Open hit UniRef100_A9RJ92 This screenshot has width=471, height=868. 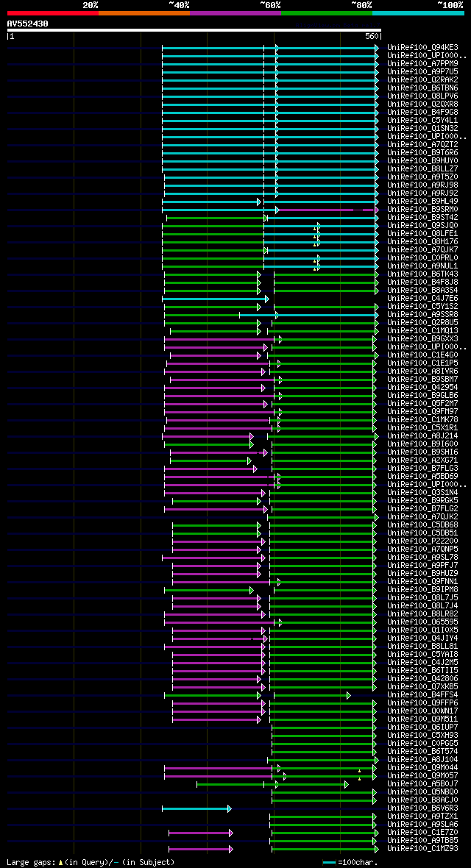tap(422, 193)
